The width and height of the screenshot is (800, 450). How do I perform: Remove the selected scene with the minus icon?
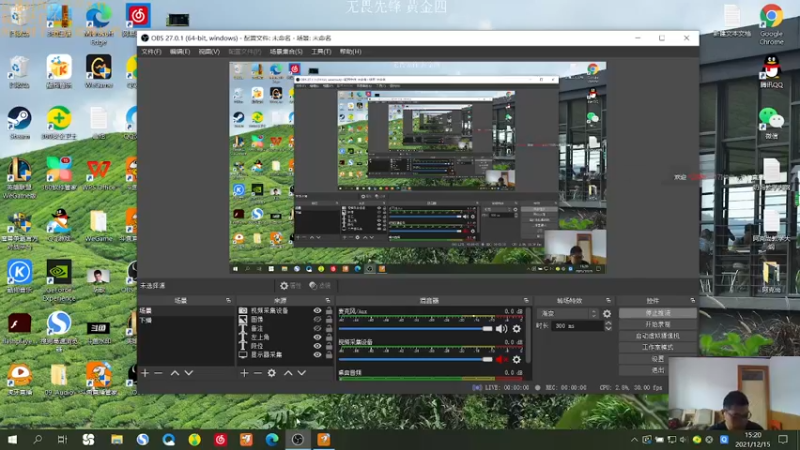point(158,373)
